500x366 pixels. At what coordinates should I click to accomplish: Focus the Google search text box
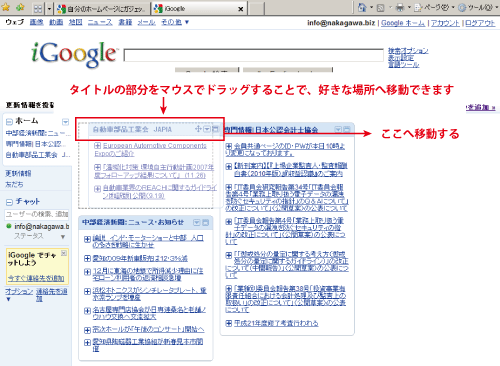tap(254, 55)
